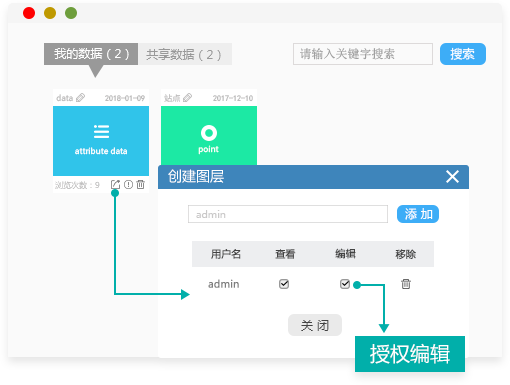Screen dimensions: 510x385
Task: Click the 编辑 column header
Action: click(345, 254)
